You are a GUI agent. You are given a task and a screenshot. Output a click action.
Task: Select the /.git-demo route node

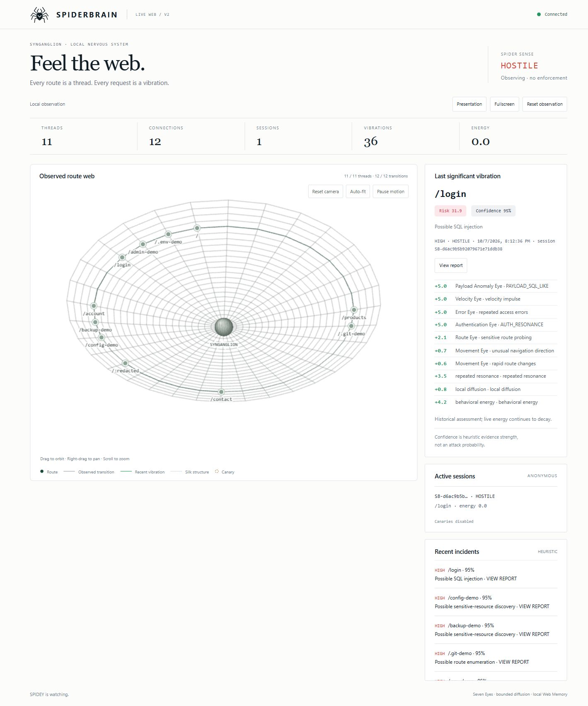coord(351,326)
